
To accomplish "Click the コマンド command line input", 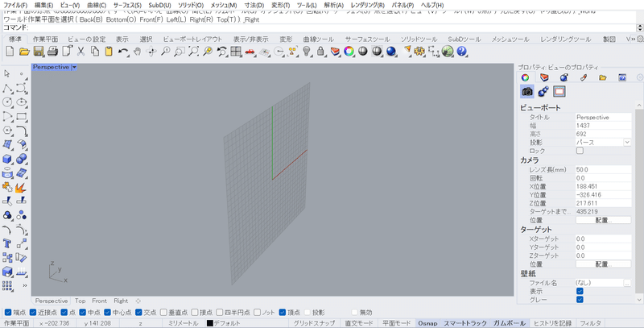I will click(332, 27).
